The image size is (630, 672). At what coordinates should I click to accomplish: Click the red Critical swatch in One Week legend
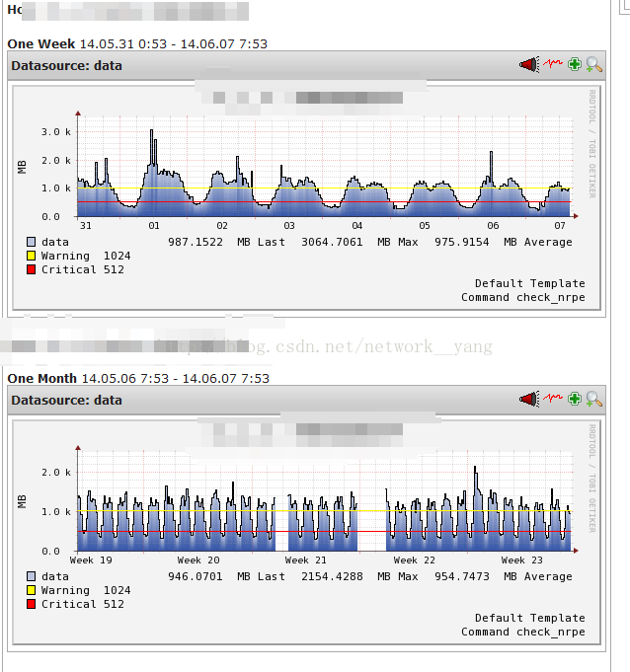pyautogui.click(x=31, y=269)
